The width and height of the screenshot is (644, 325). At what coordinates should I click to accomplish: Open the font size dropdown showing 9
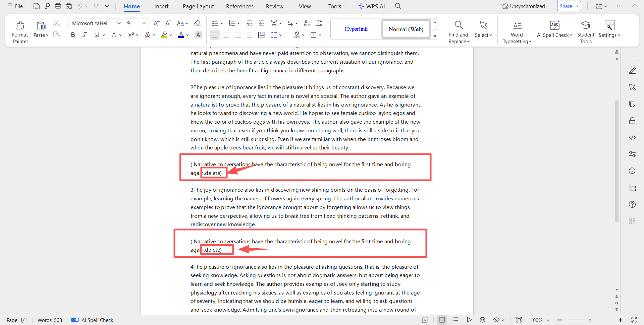click(x=144, y=23)
